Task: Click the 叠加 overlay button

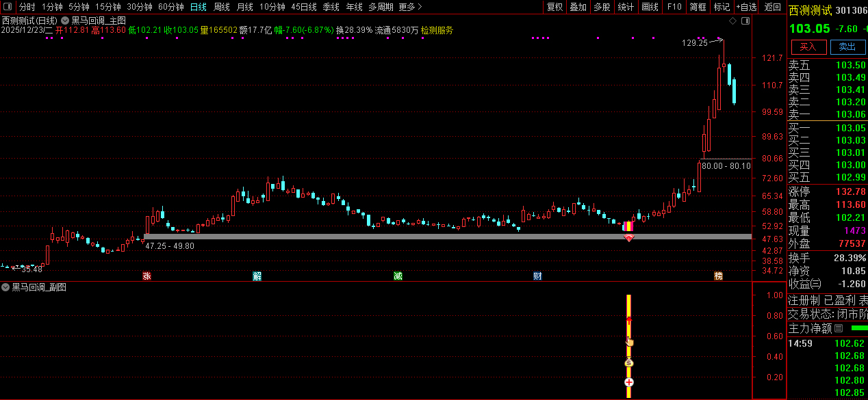Action: tap(578, 7)
